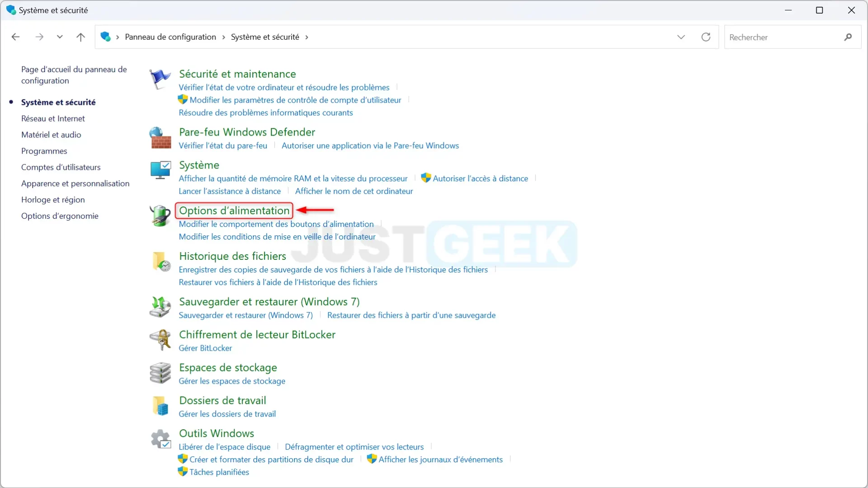Click the Historique des fichiers folder icon
Viewport: 868px width, 488px height.
(161, 261)
